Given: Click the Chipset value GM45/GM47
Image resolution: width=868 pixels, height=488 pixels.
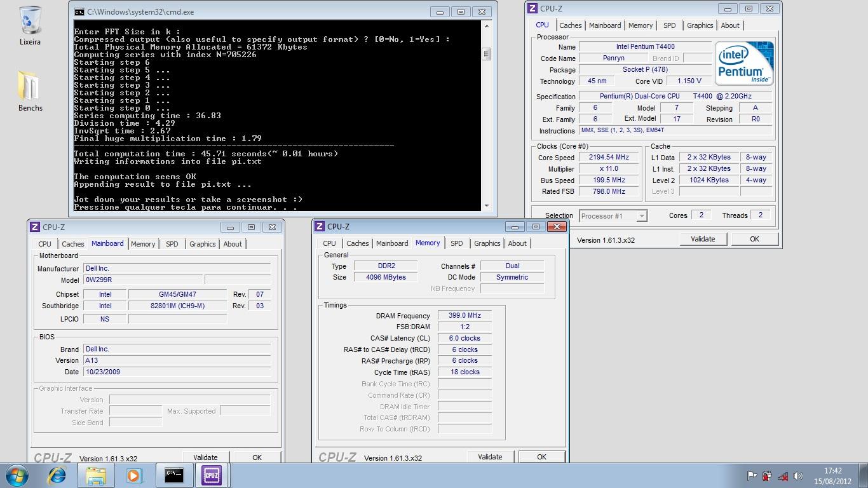Looking at the screenshot, I should 177,294.
